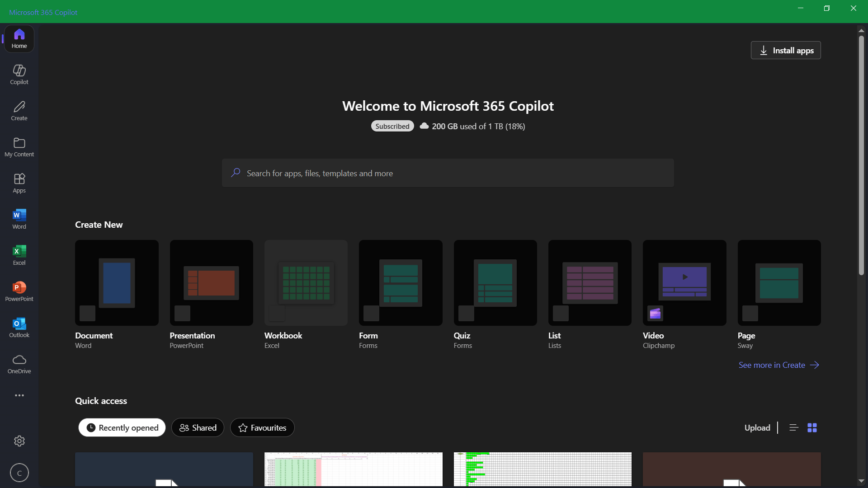Open Copilot from the sidebar
Viewport: 868px width, 488px height.
[19, 75]
